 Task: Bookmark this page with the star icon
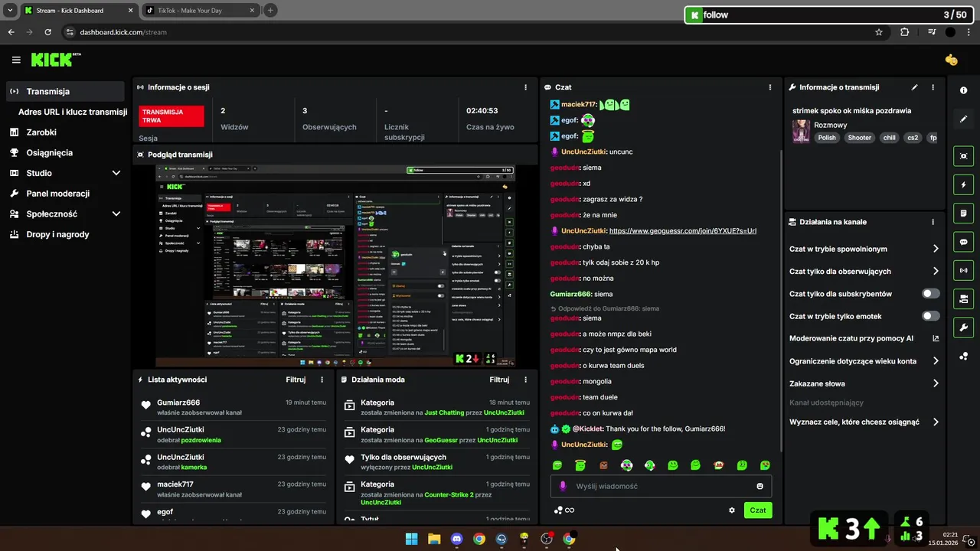point(879,32)
